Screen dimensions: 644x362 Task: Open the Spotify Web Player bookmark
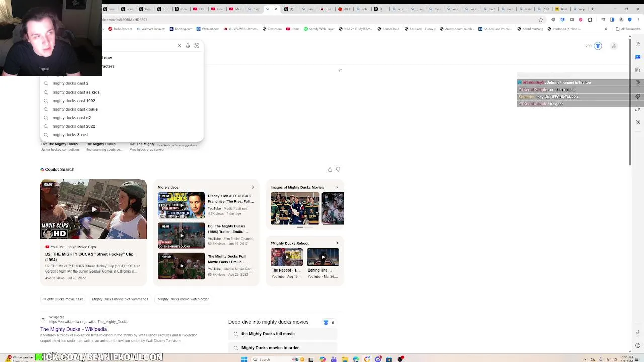[x=319, y=29]
